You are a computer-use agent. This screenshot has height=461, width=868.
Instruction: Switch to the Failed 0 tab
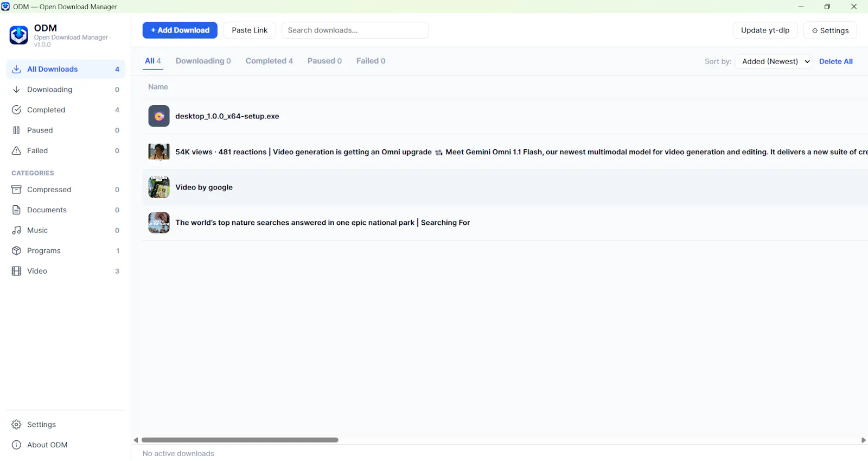click(371, 61)
